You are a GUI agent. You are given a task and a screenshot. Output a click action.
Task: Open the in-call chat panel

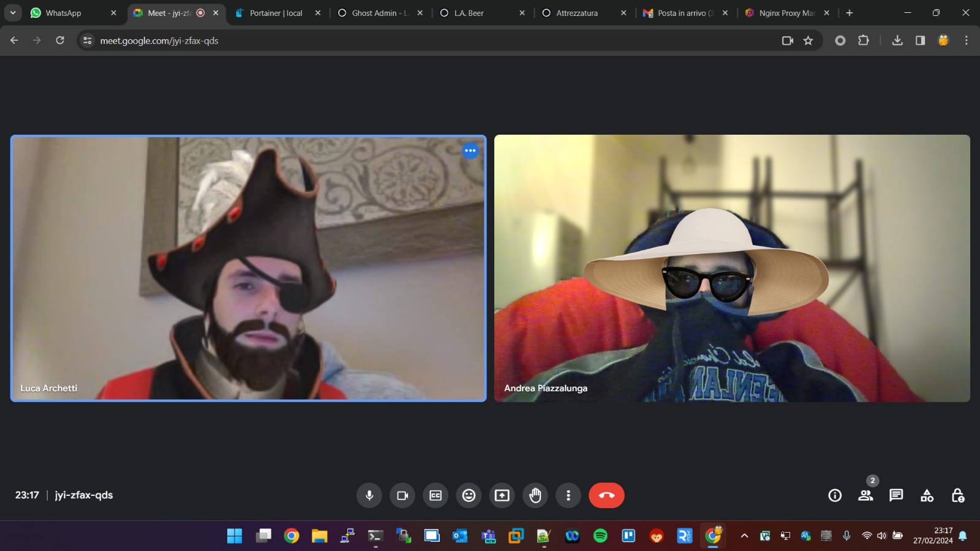pyautogui.click(x=896, y=495)
